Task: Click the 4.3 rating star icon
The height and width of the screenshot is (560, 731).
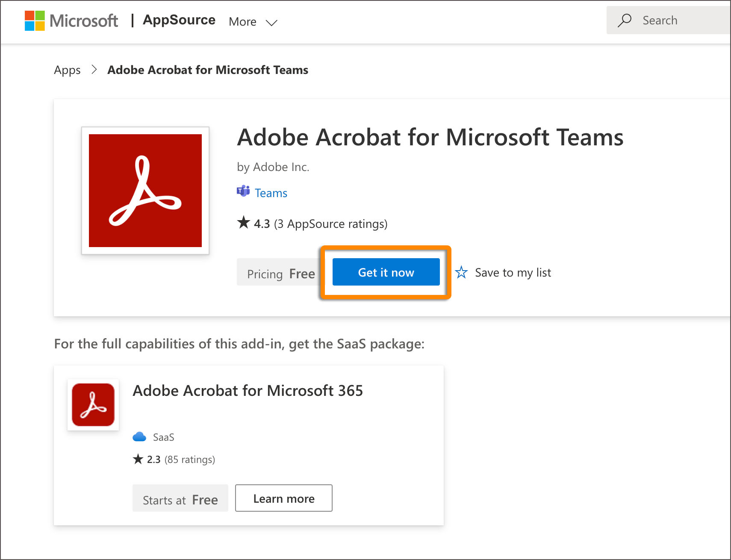Action: click(244, 222)
